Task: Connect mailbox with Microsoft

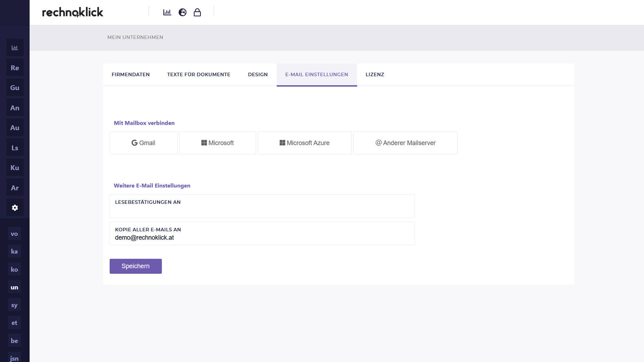Action: 217,143
